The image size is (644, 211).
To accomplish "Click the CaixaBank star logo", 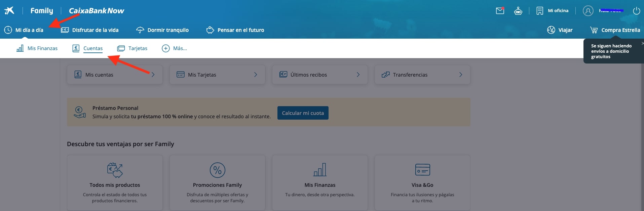I will click(x=9, y=11).
